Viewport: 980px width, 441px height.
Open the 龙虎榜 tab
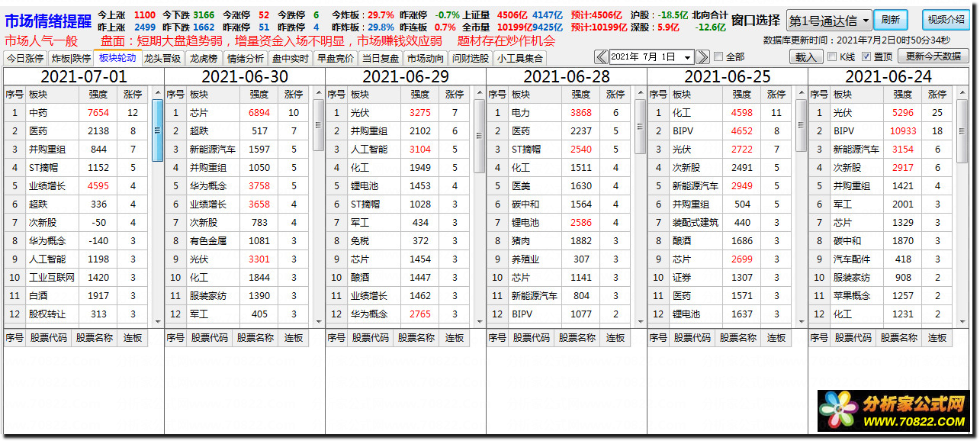(x=204, y=58)
